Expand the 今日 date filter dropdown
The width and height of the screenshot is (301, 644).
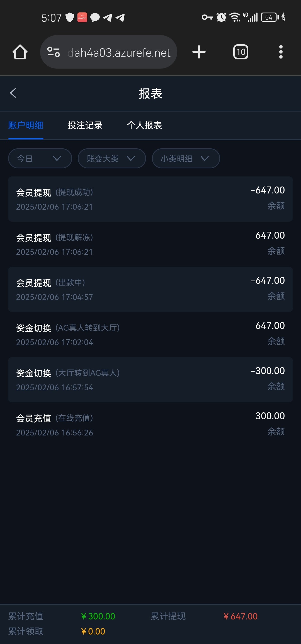[x=40, y=158]
